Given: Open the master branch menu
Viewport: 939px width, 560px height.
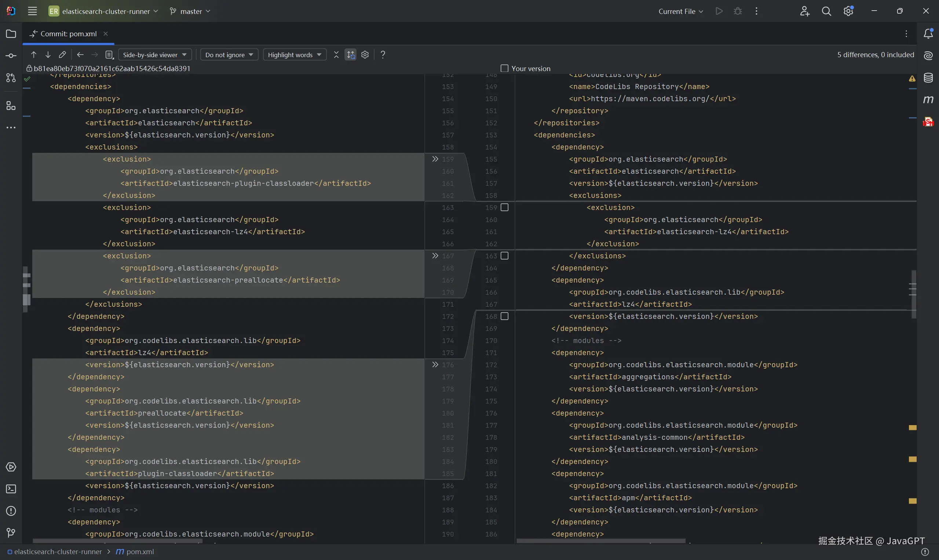Looking at the screenshot, I should (x=191, y=11).
